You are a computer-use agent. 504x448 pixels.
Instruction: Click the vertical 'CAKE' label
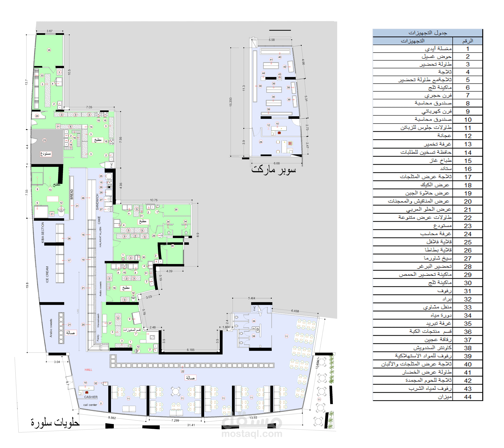99,220
